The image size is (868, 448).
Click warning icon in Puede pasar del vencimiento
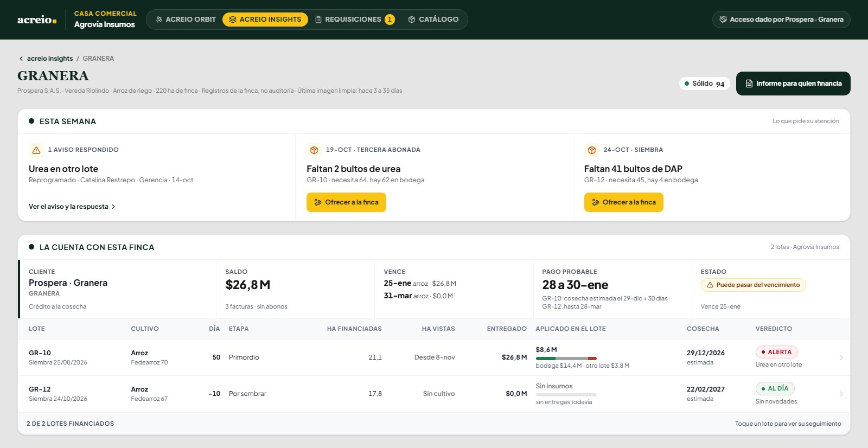tap(710, 285)
